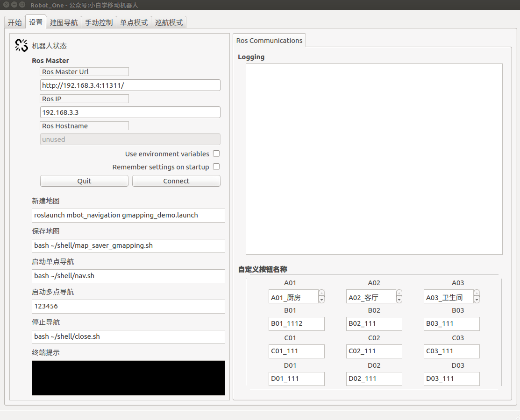
Task: Edit the B01_1112 button name field
Action: [296, 324]
